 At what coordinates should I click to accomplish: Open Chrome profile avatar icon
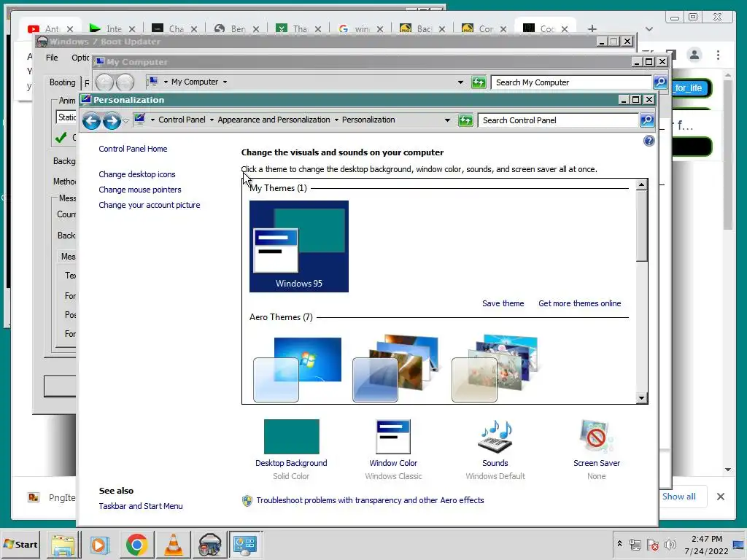694,55
